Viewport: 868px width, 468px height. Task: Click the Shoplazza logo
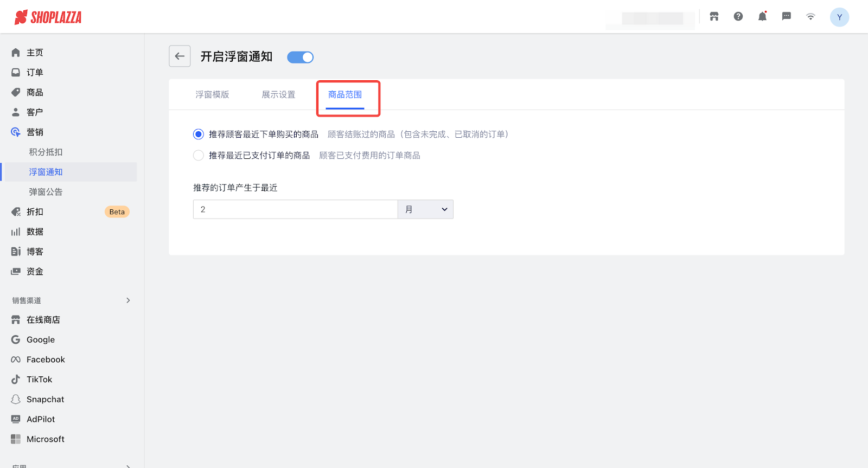[48, 17]
